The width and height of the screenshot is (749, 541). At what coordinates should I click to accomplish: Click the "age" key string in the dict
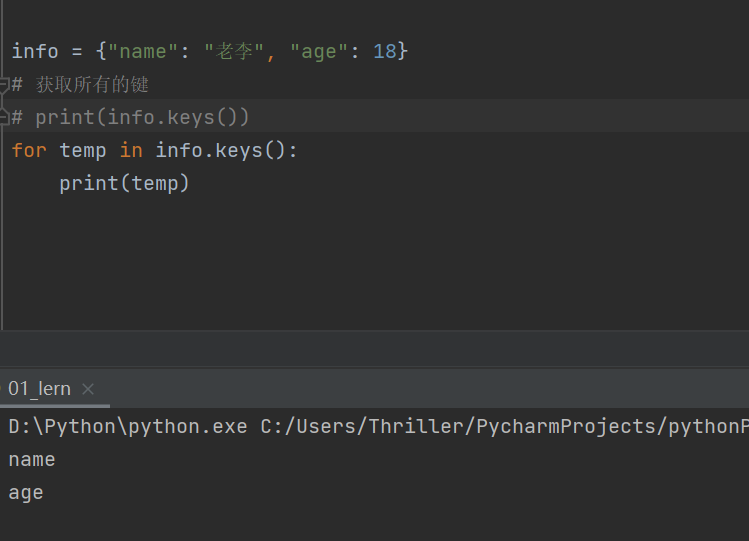(x=318, y=51)
